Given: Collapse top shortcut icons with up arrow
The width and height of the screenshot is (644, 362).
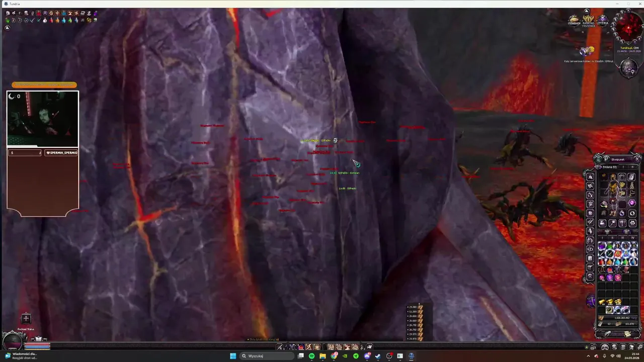Looking at the screenshot, I should coord(587,11).
